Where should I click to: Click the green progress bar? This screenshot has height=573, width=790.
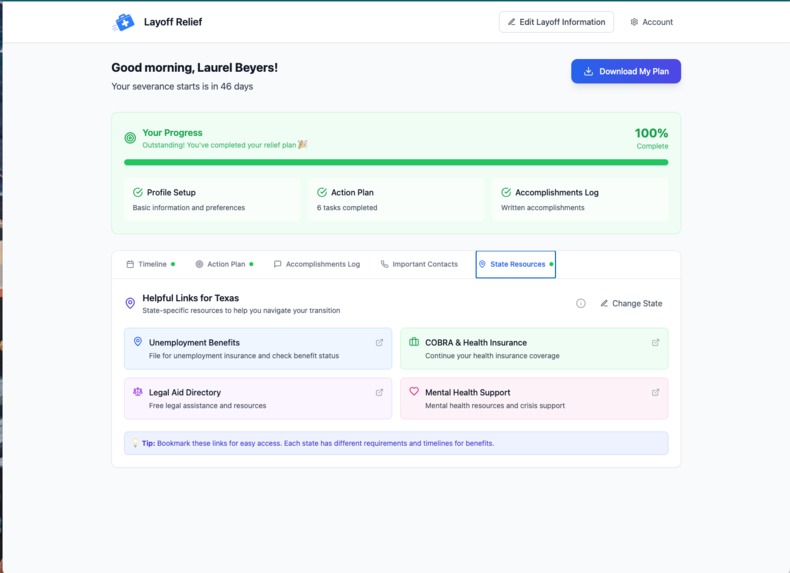[396, 162]
